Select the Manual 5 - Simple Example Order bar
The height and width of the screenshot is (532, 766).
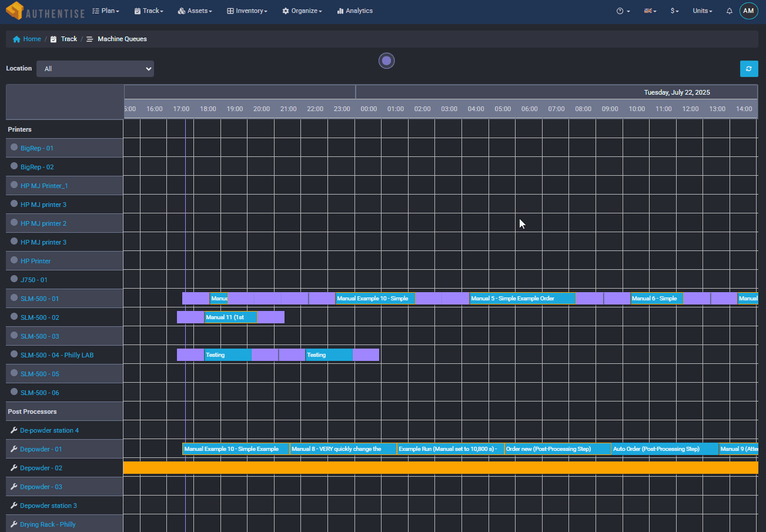[x=522, y=298]
